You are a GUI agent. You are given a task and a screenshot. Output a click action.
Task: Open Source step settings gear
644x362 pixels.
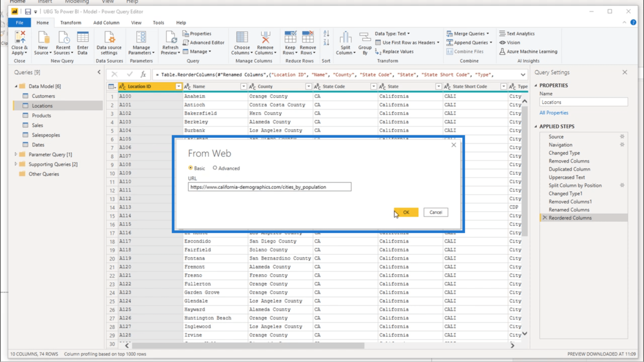click(x=622, y=137)
